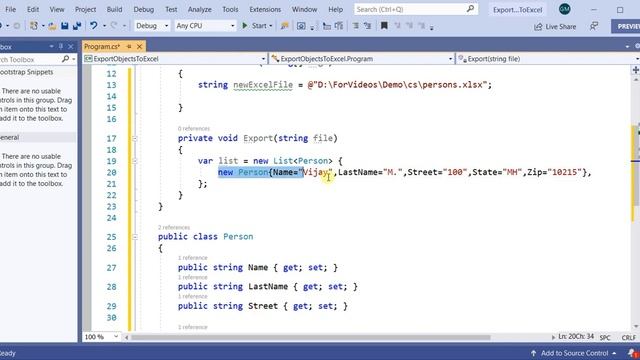Viewport: 640px width, 360px height.
Task: Go to next bookmark icon
Action: click(x=409, y=26)
